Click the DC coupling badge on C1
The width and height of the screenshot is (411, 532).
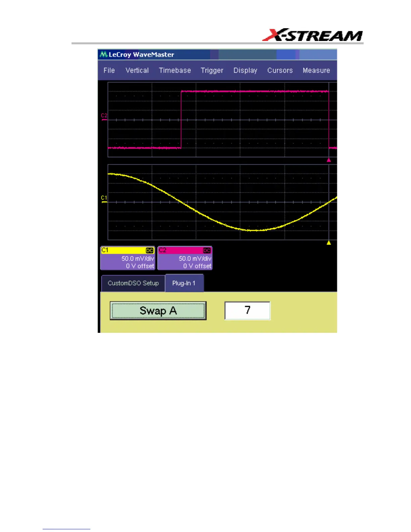(149, 251)
